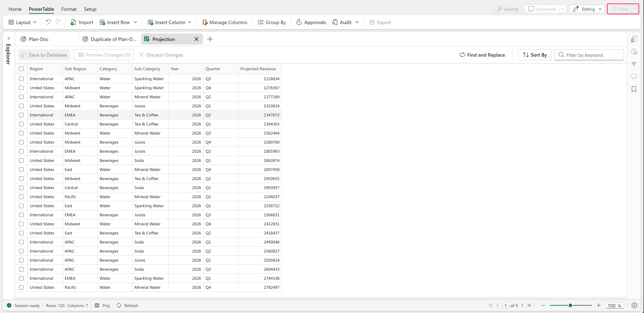Expand the Layout dropdown
644x313 pixels.
23,22
